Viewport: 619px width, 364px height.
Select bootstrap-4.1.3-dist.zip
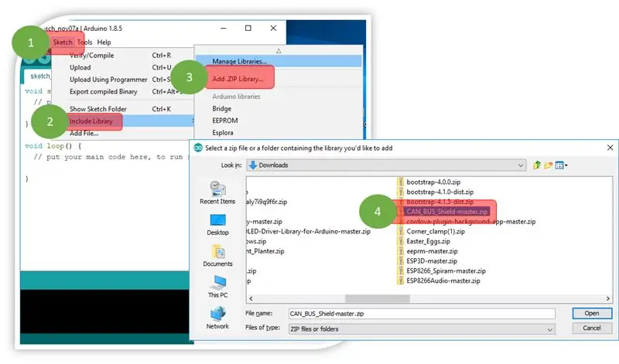point(439,202)
